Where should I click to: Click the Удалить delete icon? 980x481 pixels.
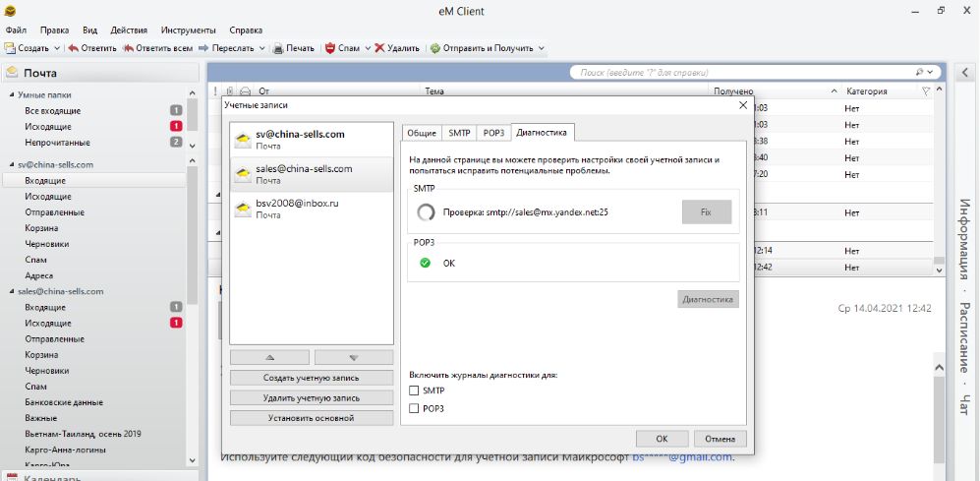[x=379, y=48]
